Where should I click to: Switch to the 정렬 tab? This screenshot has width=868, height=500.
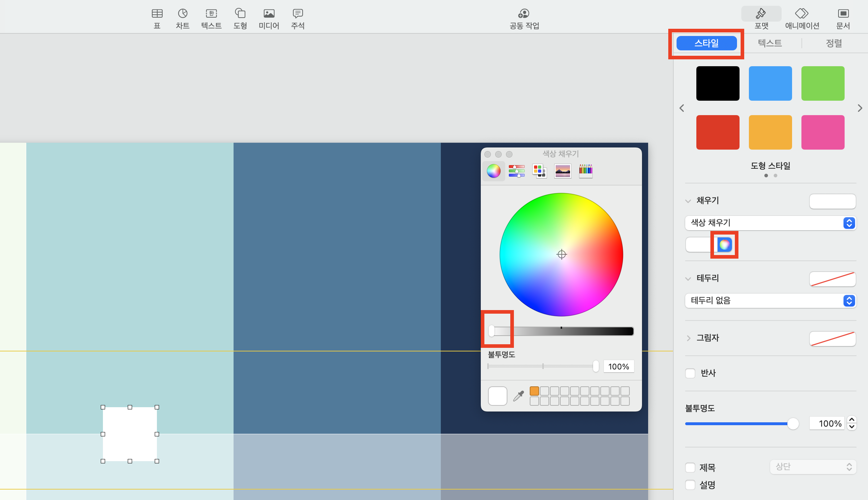tap(833, 43)
